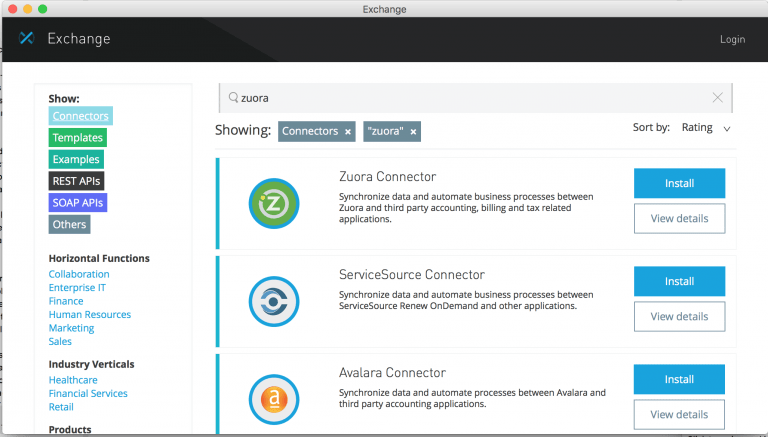Open the Sales category

tap(60, 341)
